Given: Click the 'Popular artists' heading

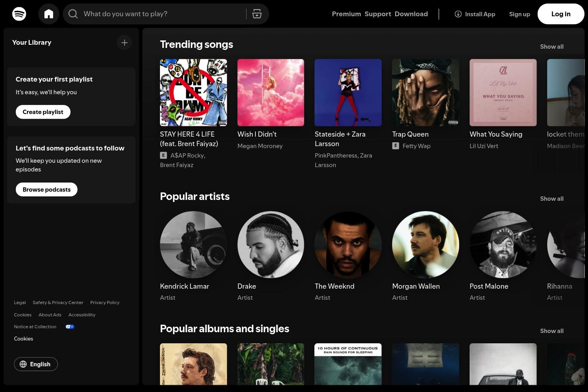Looking at the screenshot, I should click(x=195, y=196).
